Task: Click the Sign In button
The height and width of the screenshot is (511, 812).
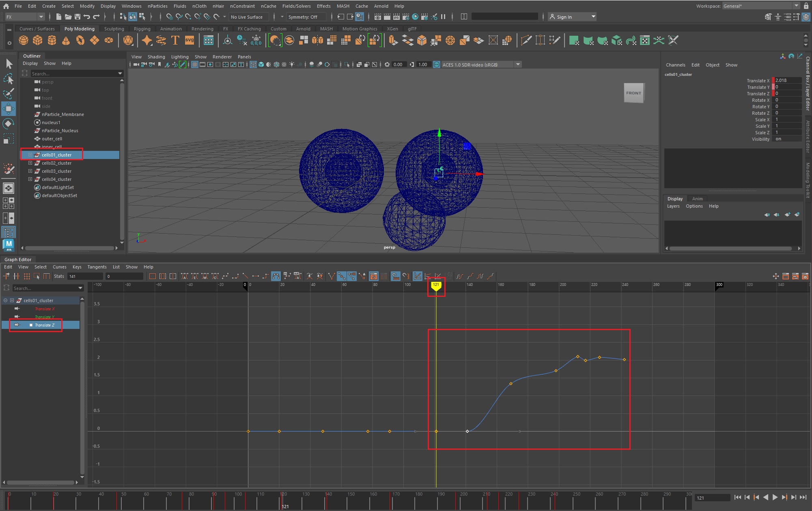Action: pyautogui.click(x=564, y=17)
